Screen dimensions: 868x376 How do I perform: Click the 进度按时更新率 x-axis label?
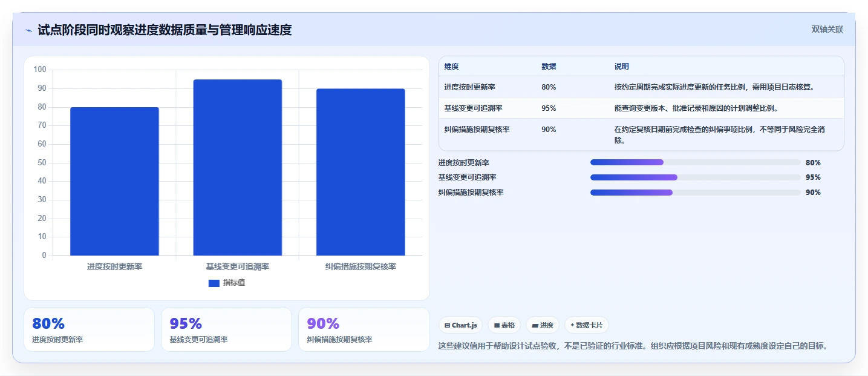(x=114, y=266)
